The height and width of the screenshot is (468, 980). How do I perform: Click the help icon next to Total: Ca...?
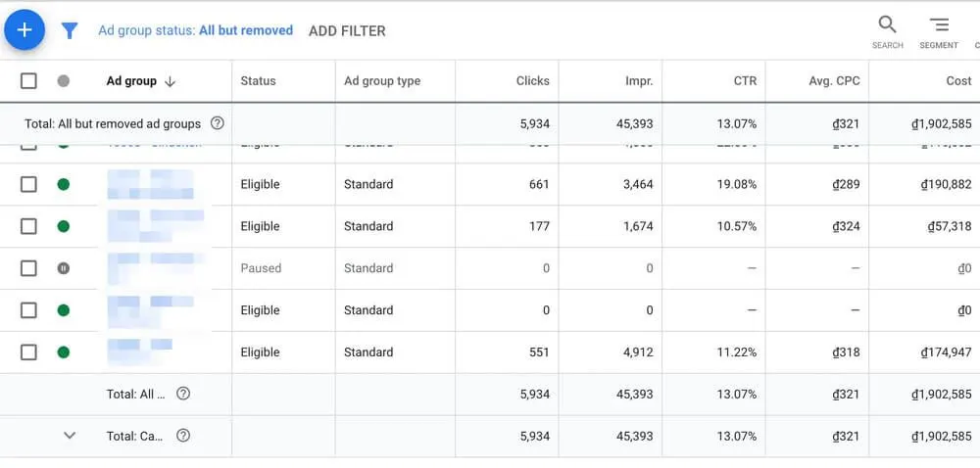pyautogui.click(x=183, y=436)
